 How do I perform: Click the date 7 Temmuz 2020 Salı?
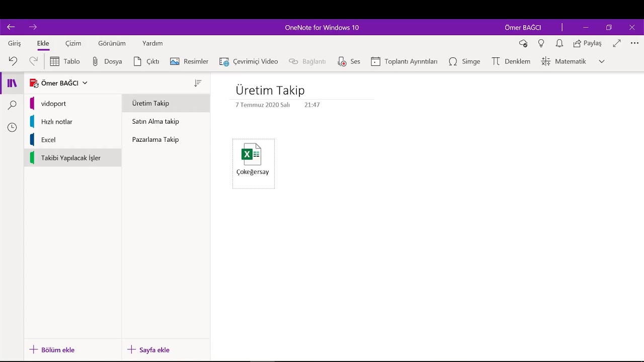(263, 105)
